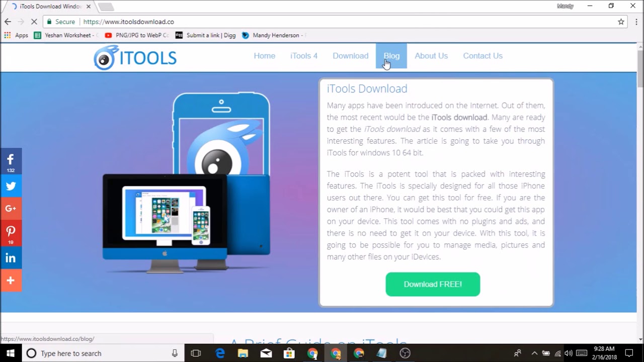Image resolution: width=644 pixels, height=362 pixels.
Task: Open the volume control tray icon
Action: pos(569,353)
